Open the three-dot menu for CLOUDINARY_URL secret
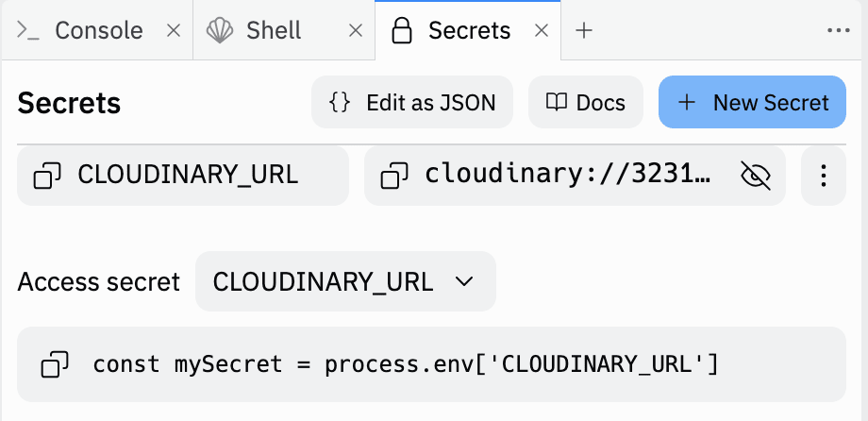868x421 pixels. pyautogui.click(x=824, y=176)
